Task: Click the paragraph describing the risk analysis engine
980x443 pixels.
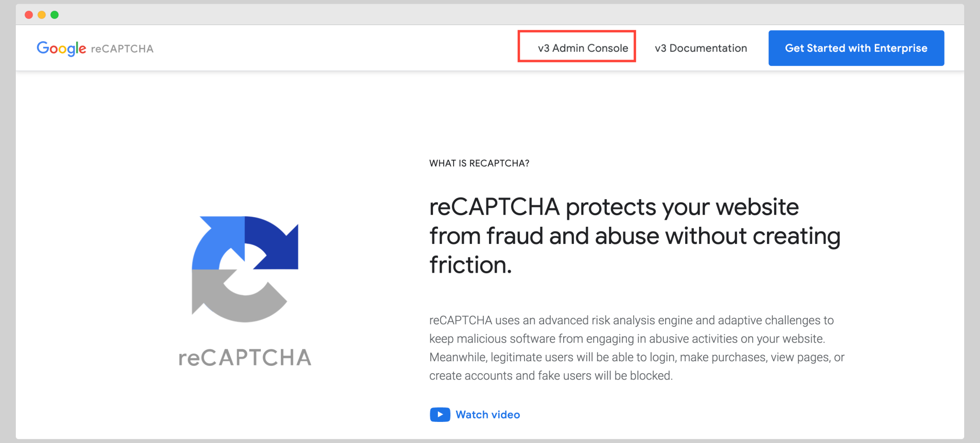Action: (x=636, y=348)
